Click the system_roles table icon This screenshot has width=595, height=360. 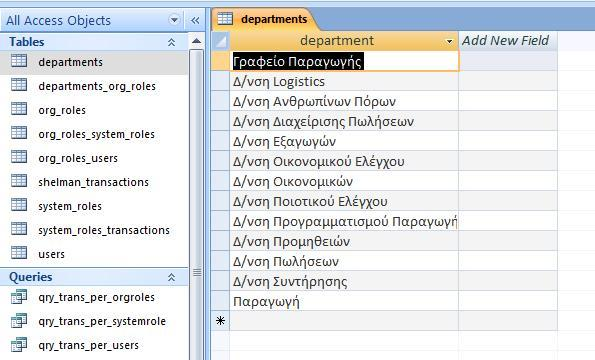point(19,204)
